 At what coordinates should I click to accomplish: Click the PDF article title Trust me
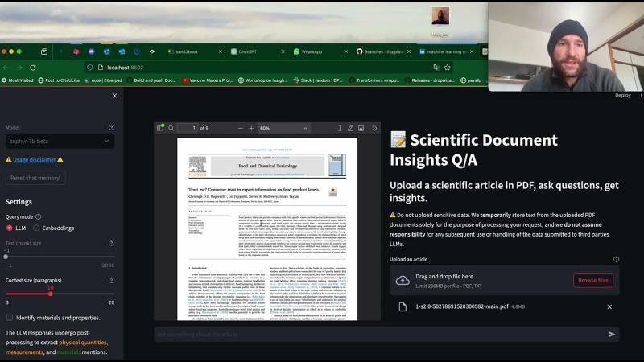(254, 190)
